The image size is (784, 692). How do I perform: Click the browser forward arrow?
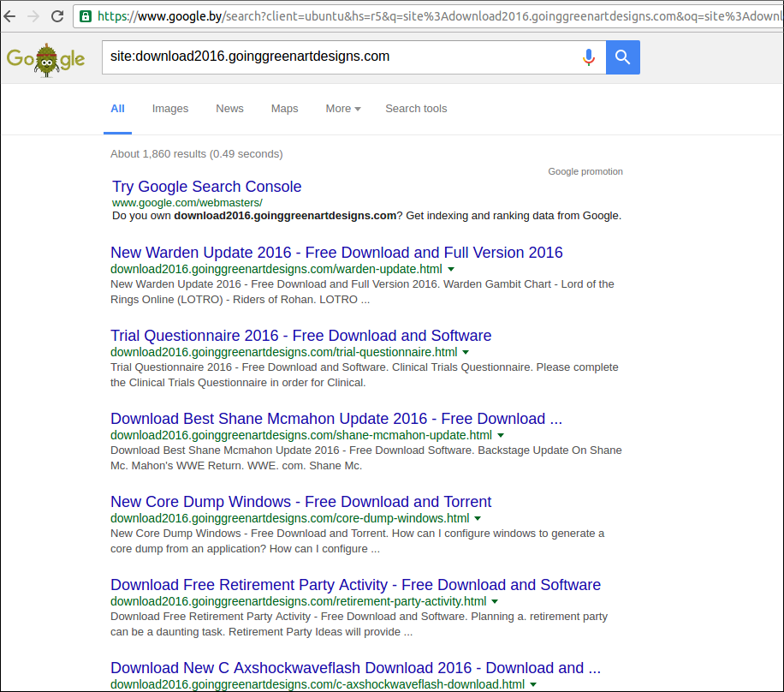pyautogui.click(x=33, y=16)
